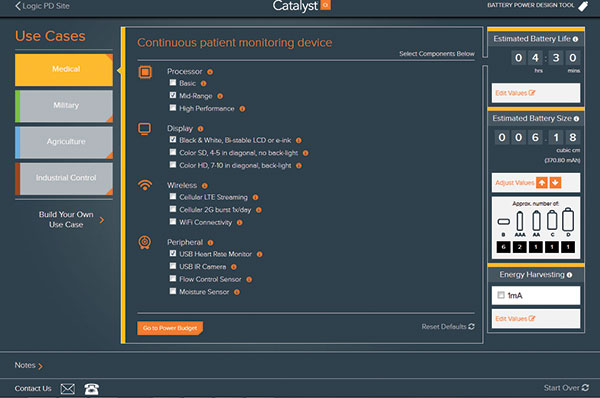This screenshot has width=600, height=398.
Task: Open info for Flow Control Sensor
Action: [249, 280]
